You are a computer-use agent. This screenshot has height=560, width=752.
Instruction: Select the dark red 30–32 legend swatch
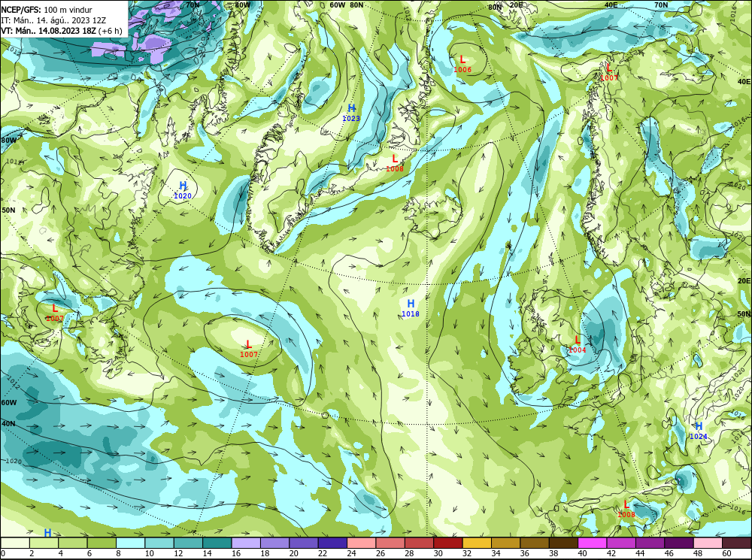(x=448, y=543)
